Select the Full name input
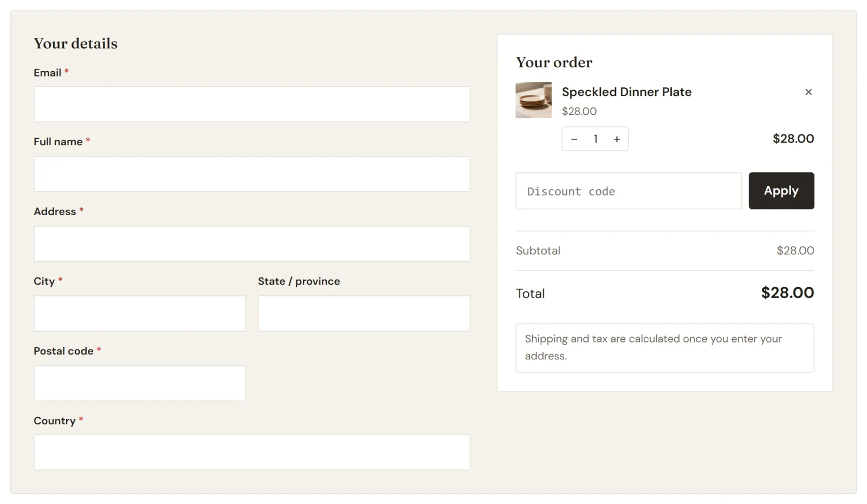The image size is (867, 504). [x=252, y=174]
